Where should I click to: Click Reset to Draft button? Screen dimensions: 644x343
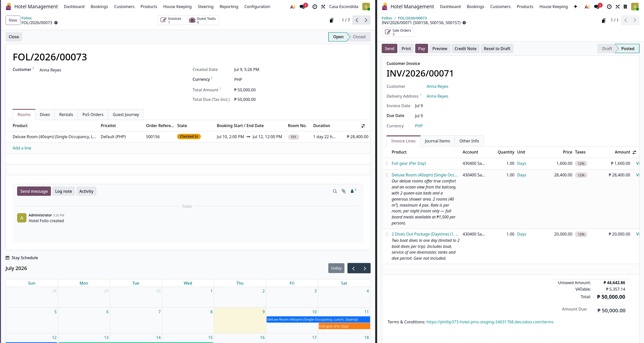[x=497, y=49]
